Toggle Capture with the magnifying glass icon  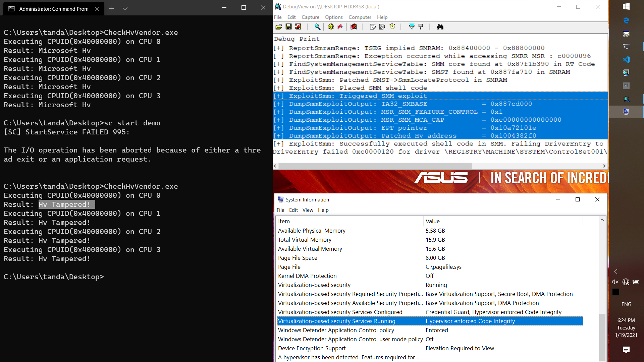click(x=317, y=27)
